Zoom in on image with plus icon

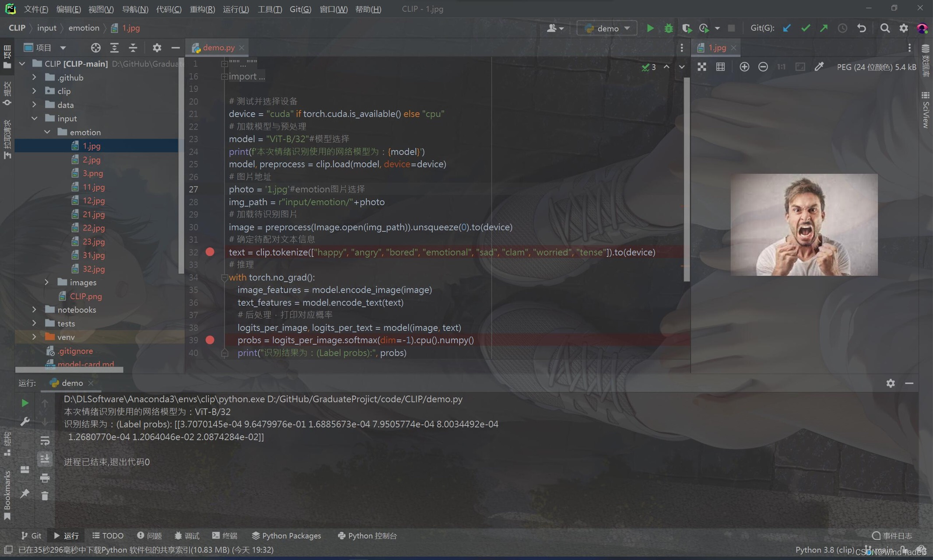tap(744, 67)
